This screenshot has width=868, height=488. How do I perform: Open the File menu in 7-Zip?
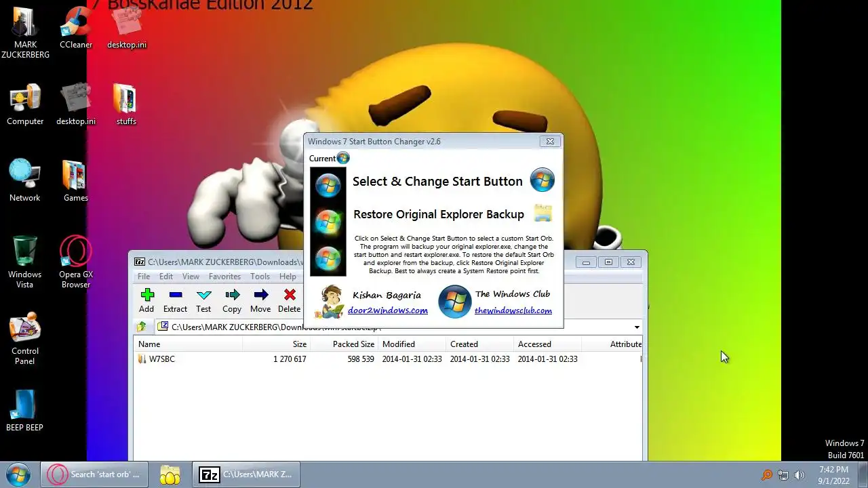click(x=144, y=277)
